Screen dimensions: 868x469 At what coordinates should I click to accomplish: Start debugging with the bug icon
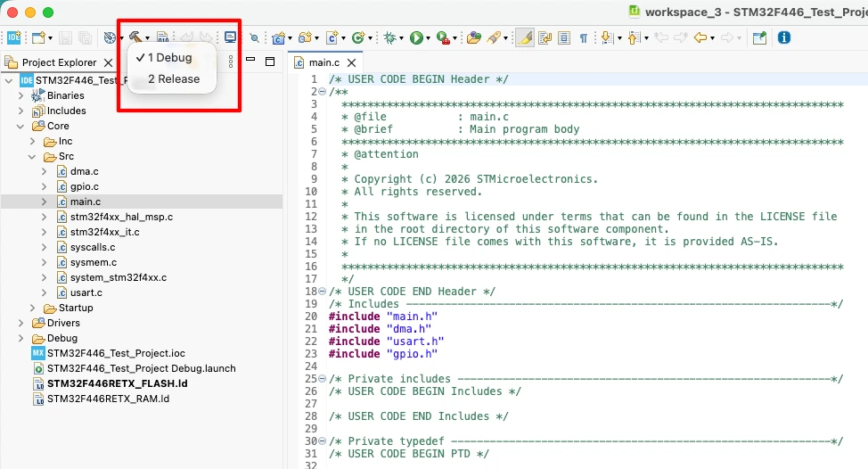click(x=390, y=37)
